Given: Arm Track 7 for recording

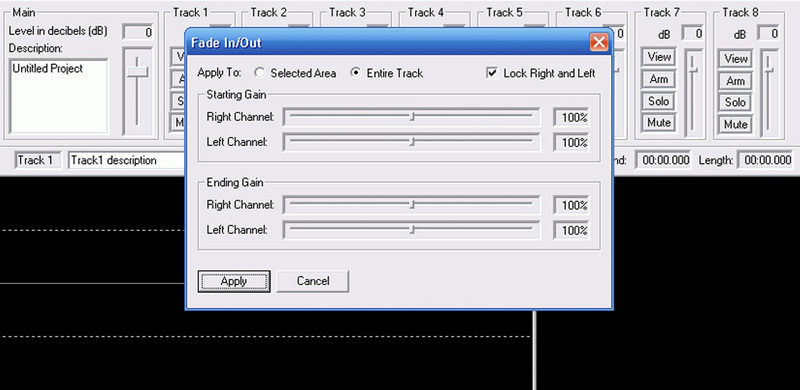Looking at the screenshot, I should 659,79.
